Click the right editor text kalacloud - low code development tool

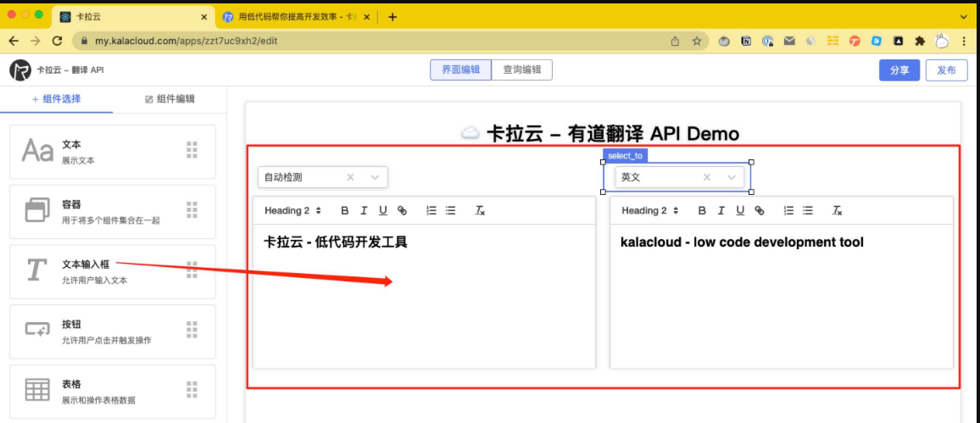[x=742, y=242]
